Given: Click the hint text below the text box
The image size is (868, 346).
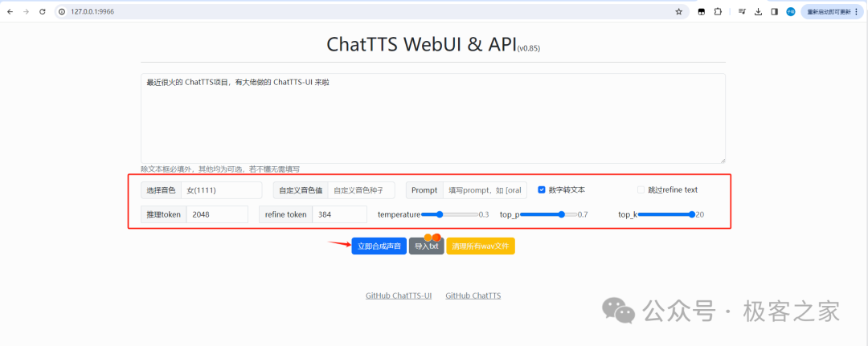Looking at the screenshot, I should click(220, 169).
